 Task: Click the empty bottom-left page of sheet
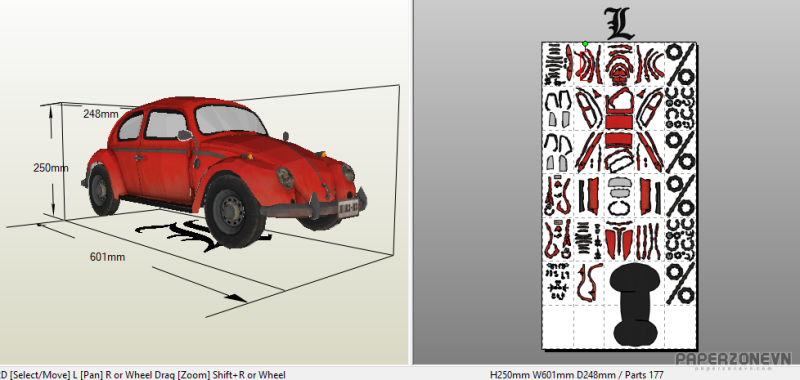[x=558, y=326]
